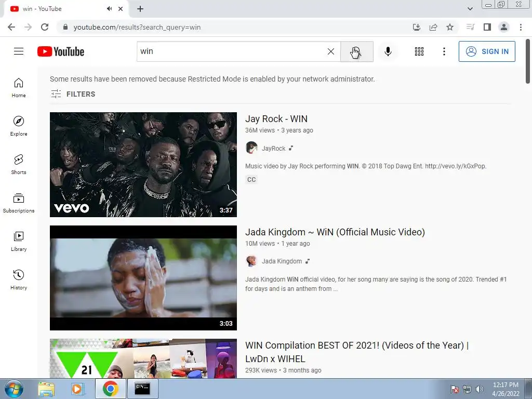This screenshot has width=532, height=399.
Task: Open Windows Media Player from taskbar
Action: point(77,389)
